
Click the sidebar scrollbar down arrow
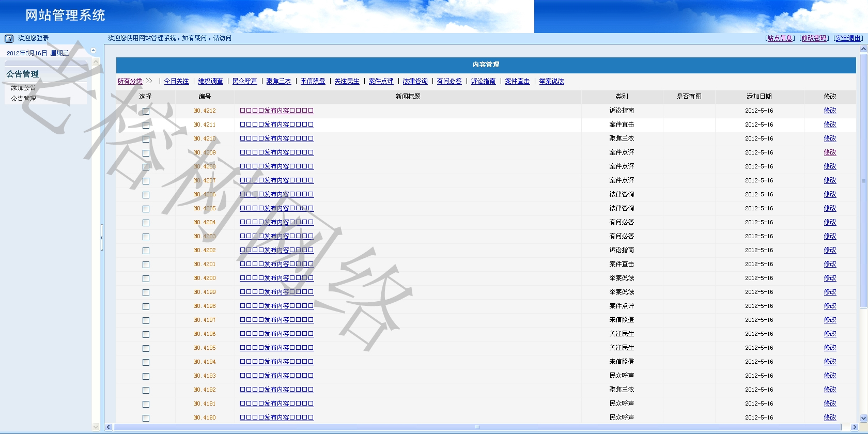pyautogui.click(x=96, y=427)
